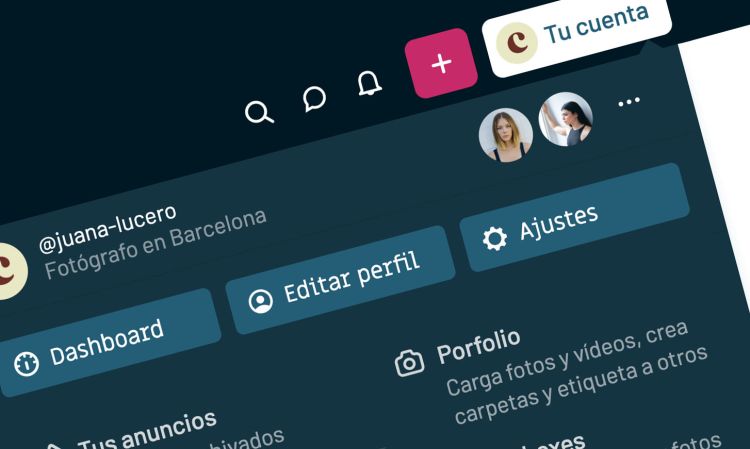The image size is (750, 449).
Task: Open Tus anuncios menu entry
Action: (x=148, y=431)
